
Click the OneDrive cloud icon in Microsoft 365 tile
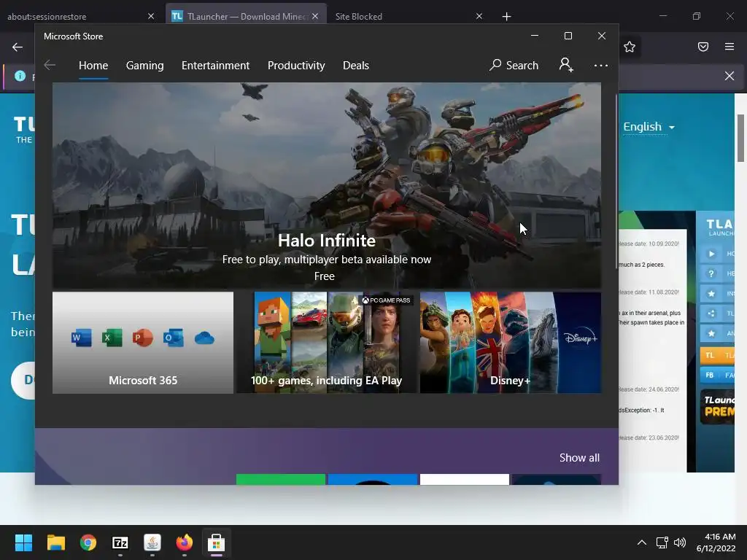[204, 338]
